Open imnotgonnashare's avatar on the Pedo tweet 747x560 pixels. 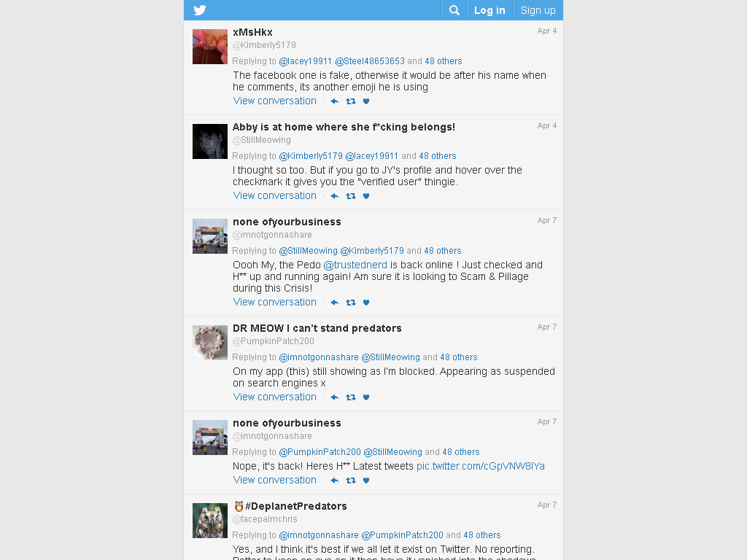tap(210, 236)
